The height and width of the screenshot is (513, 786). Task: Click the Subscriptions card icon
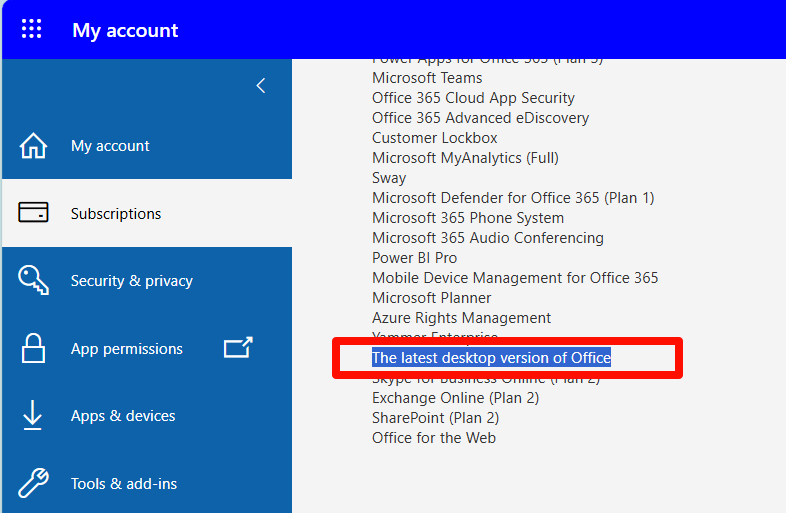click(x=34, y=213)
